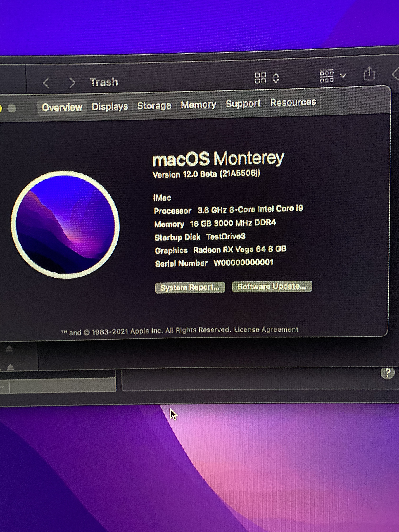Viewport: 399px width, 532px height.
Task: Click the Software Update... button
Action: click(x=272, y=286)
